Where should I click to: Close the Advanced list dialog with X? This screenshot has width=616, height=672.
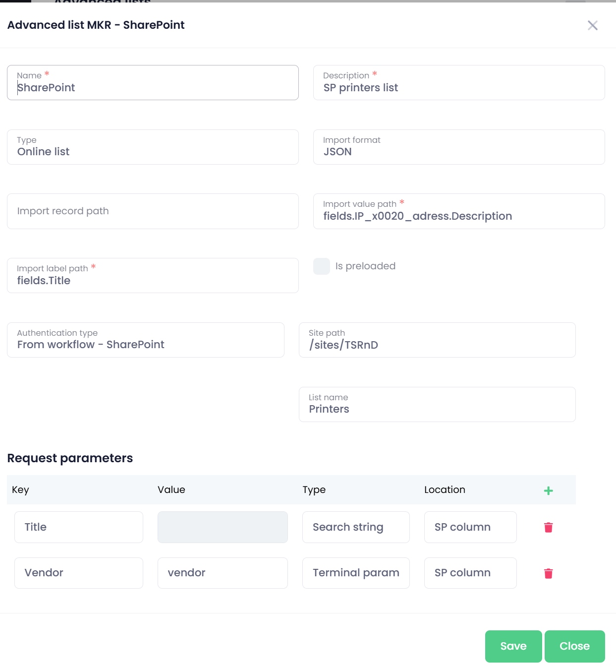(592, 25)
